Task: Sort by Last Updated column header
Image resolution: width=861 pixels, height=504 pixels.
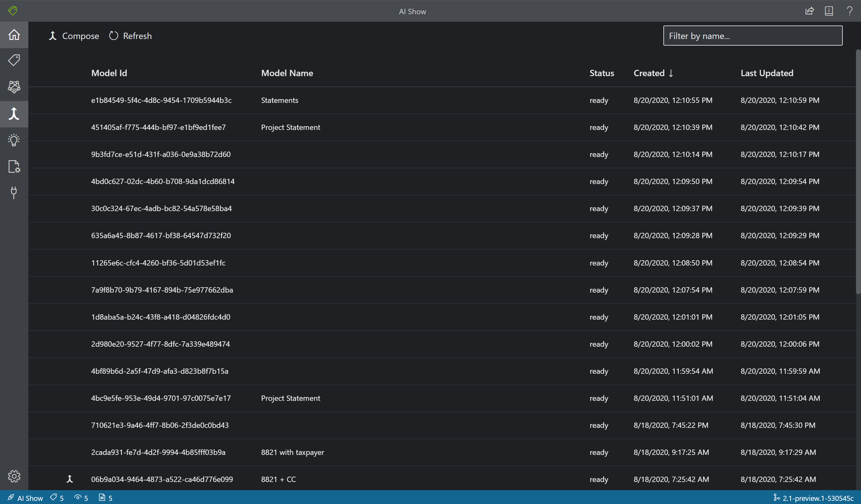Action: 768,72
